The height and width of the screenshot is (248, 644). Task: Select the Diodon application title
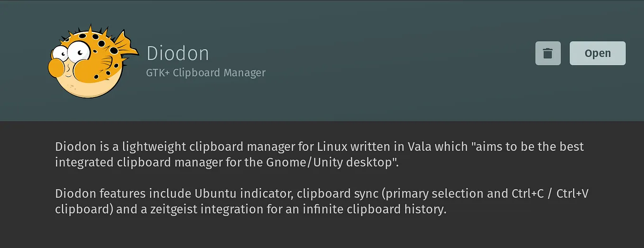[x=178, y=53]
